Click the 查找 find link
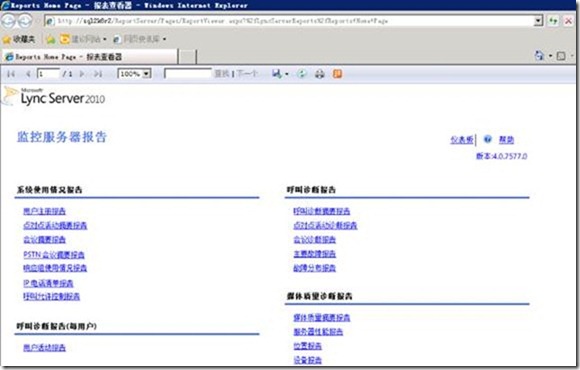This screenshot has width=580, height=370. [222, 74]
